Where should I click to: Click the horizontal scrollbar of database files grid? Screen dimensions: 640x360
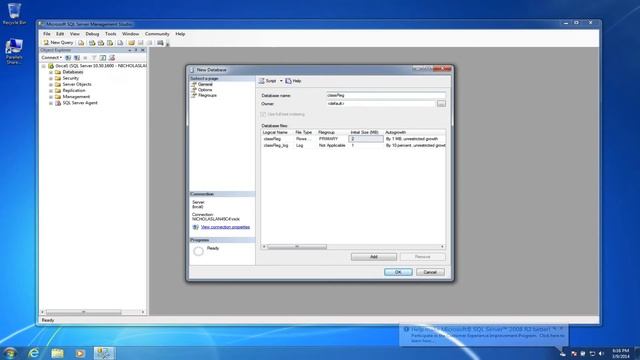353,247
